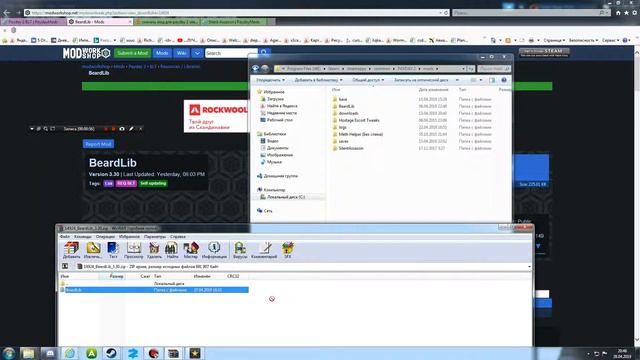Open WinRAR archive path dropdown arrow

tap(529, 267)
